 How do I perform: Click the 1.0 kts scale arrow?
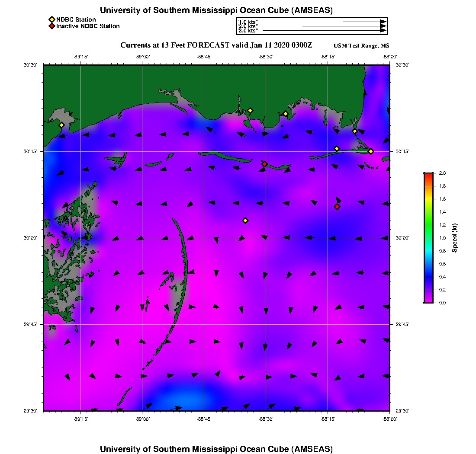(363, 22)
